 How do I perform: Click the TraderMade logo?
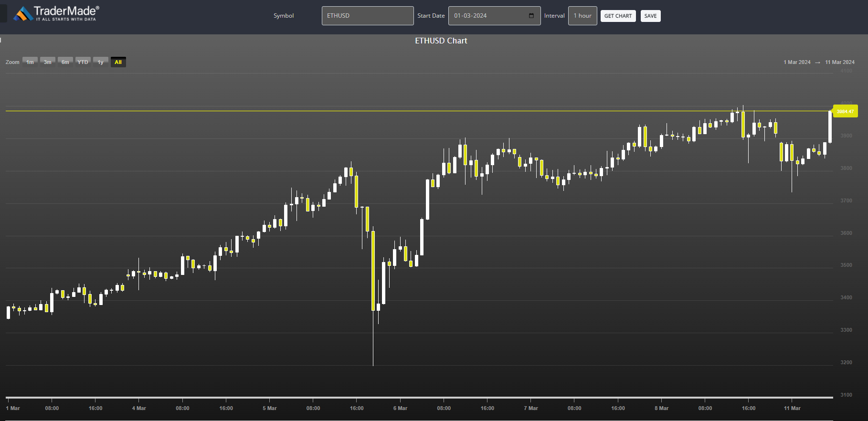point(56,13)
